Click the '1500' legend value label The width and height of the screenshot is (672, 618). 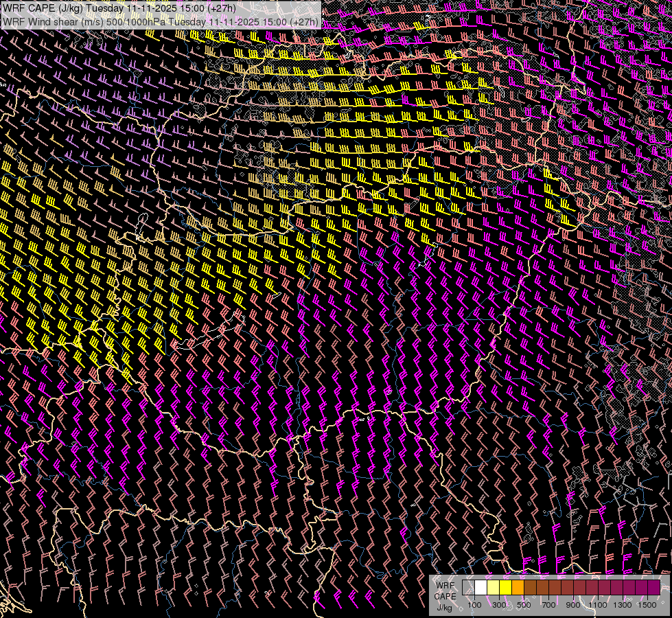647,605
